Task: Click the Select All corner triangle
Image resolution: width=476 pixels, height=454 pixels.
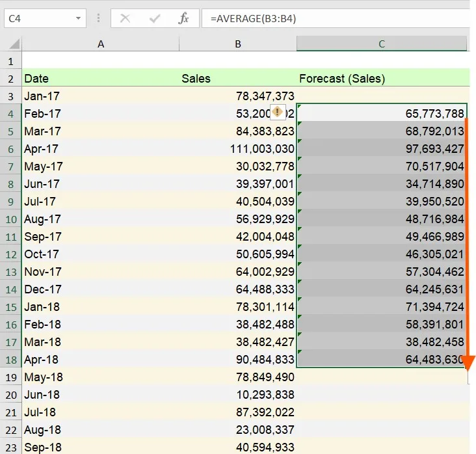Action: (14, 44)
